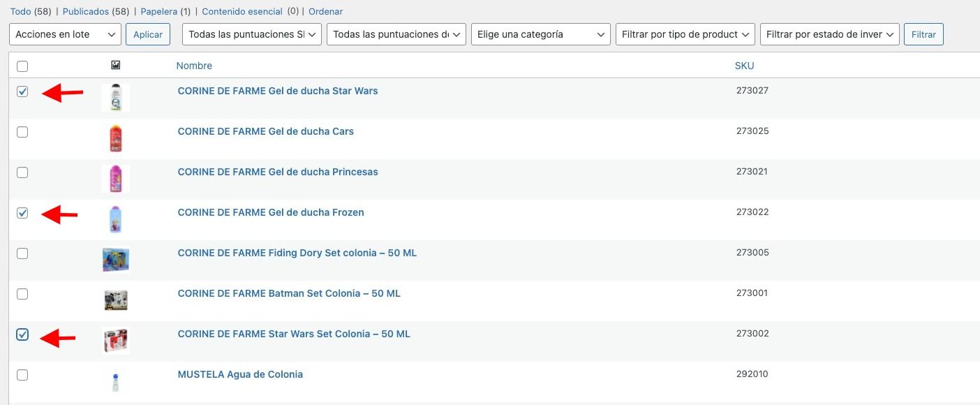Viewport: 980px width, 405px height.
Task: Open first Todas las puntuaciones dropdown
Action: tap(251, 34)
